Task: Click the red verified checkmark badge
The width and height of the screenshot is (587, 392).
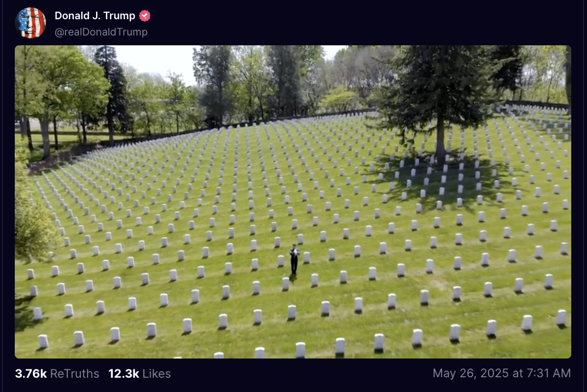Action: pyautogui.click(x=144, y=16)
